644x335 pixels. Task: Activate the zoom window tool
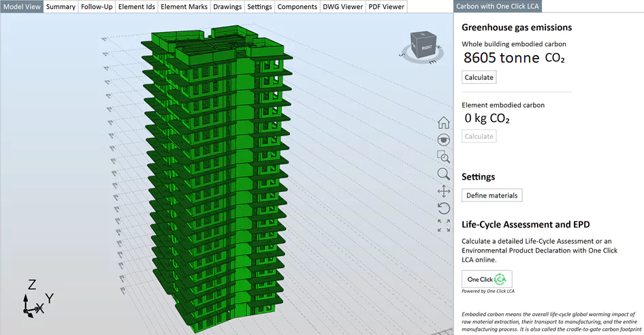pyautogui.click(x=444, y=157)
